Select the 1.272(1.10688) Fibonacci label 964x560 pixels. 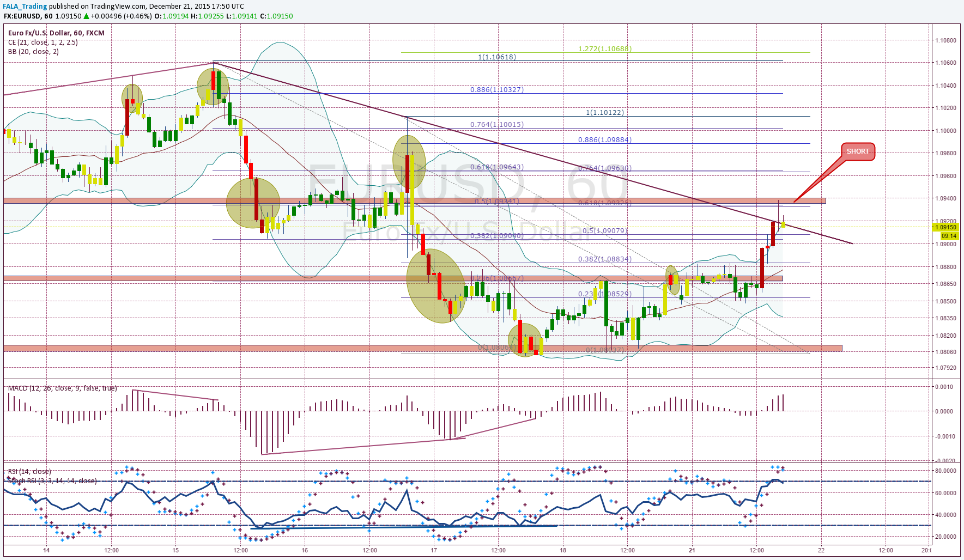click(x=605, y=48)
